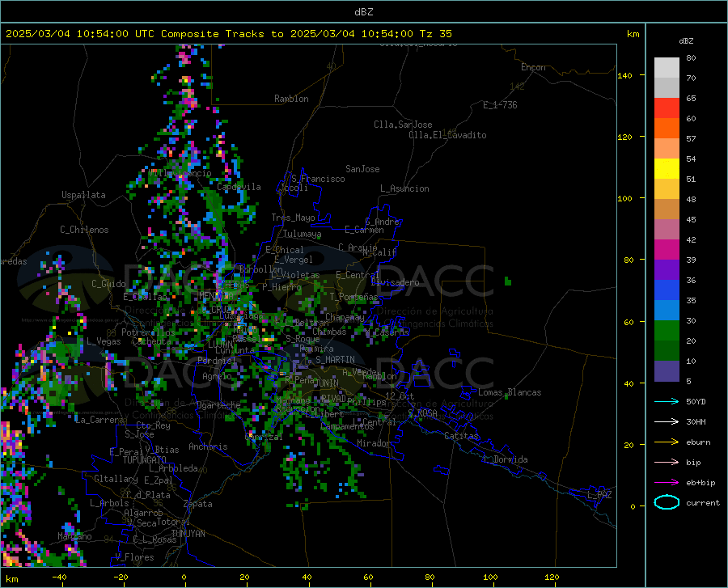Viewport: 728px width, 588px height.
Task: Click the Anchoris map label
Action: (x=208, y=447)
